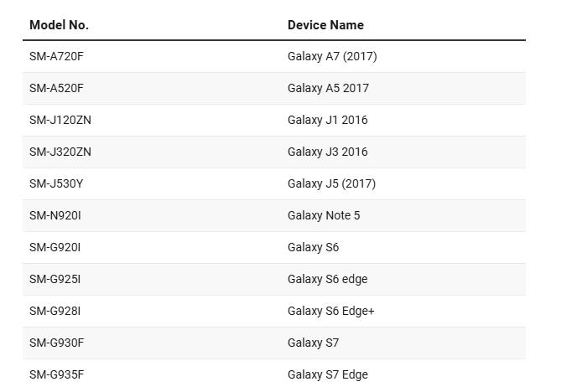Click the Device Name column header
This screenshot has width=582, height=392.
click(325, 25)
